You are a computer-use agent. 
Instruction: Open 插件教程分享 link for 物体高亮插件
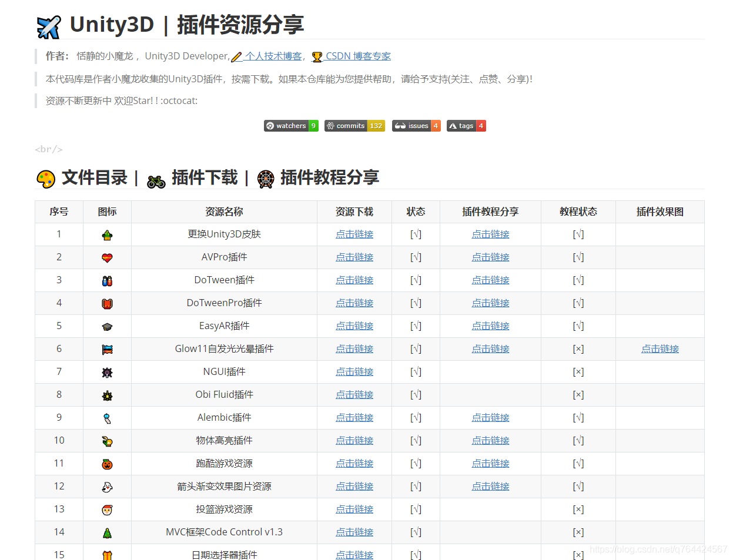[490, 440]
